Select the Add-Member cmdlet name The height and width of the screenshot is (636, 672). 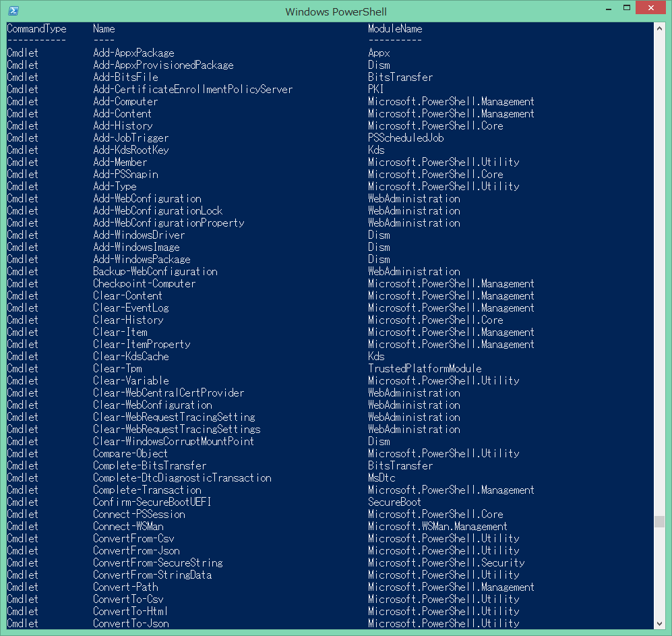[121, 162]
